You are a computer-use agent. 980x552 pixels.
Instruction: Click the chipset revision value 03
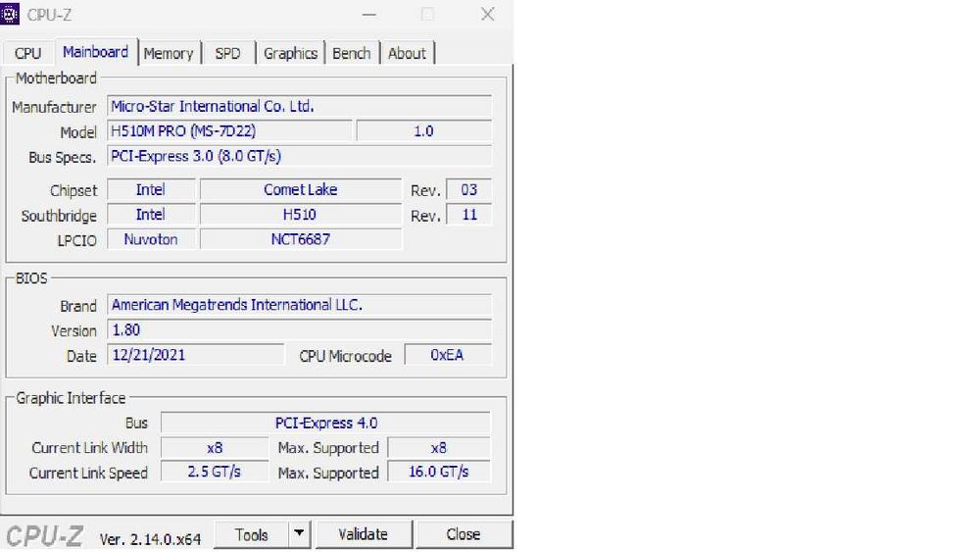(468, 189)
